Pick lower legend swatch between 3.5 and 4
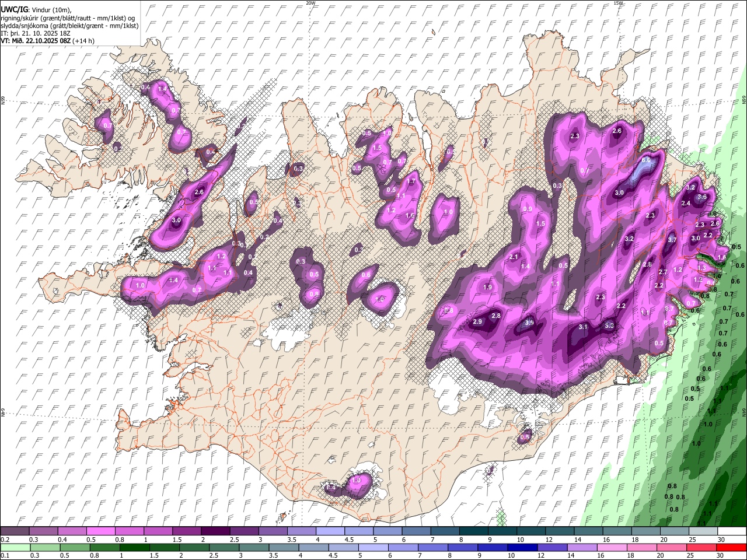 pyautogui.click(x=283, y=547)
